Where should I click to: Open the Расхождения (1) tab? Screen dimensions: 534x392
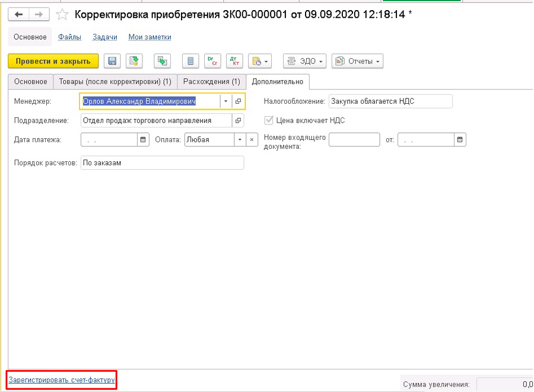[x=211, y=81]
